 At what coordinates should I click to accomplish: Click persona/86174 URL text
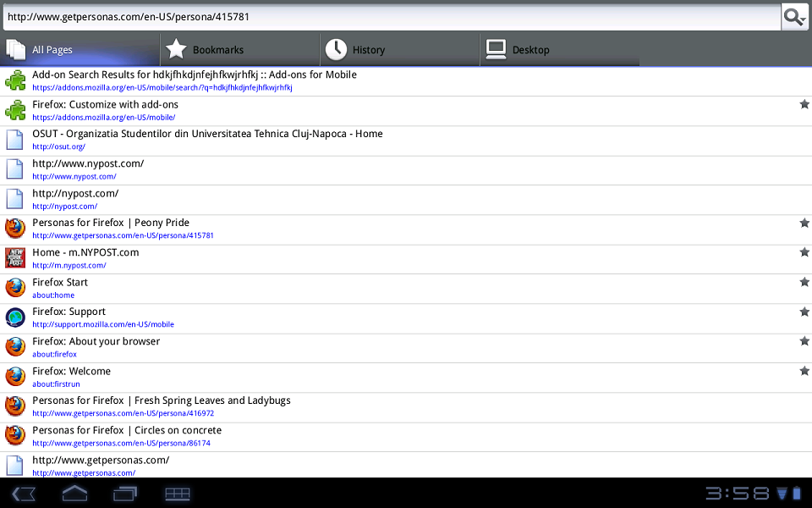coord(121,443)
